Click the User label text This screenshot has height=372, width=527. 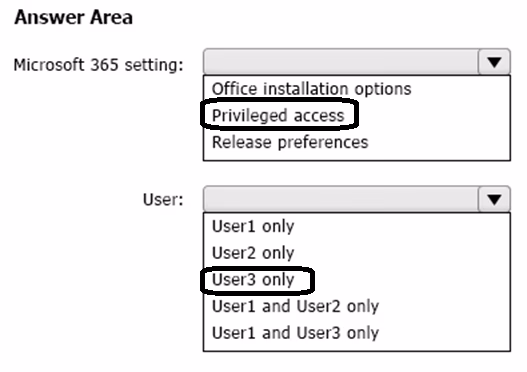pyautogui.click(x=163, y=199)
